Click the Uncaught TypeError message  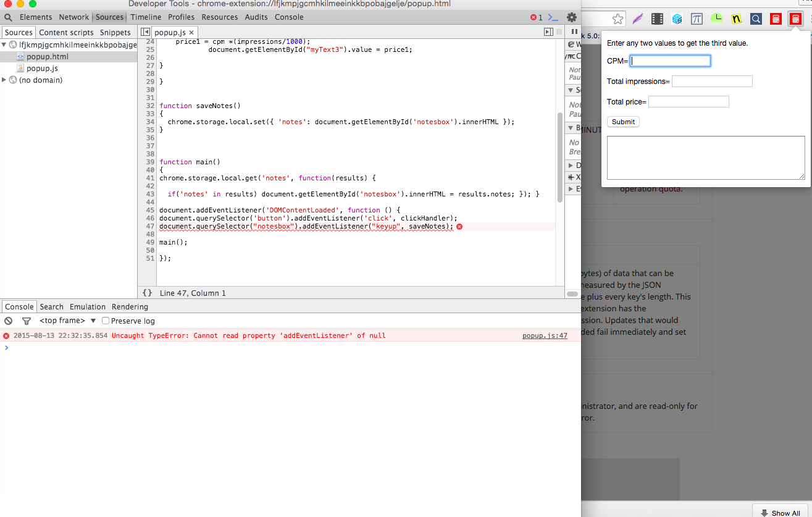pos(249,336)
